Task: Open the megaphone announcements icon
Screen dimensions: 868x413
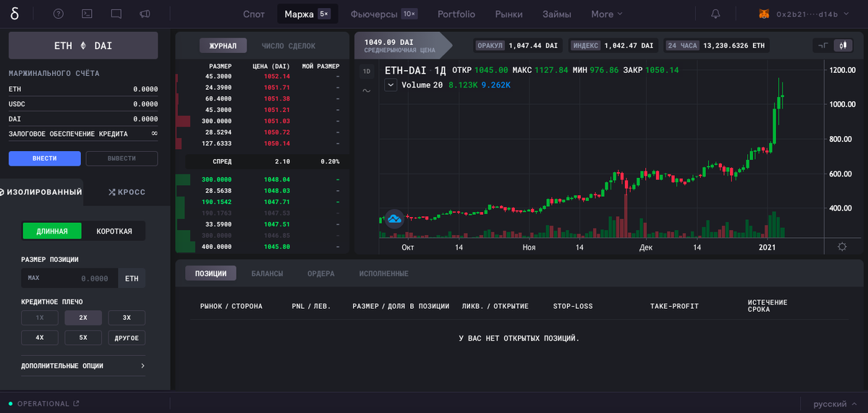Action: coord(145,14)
